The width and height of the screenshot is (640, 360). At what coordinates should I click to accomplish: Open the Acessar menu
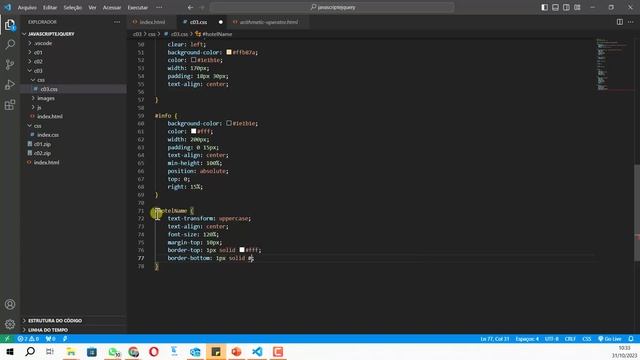point(112,7)
